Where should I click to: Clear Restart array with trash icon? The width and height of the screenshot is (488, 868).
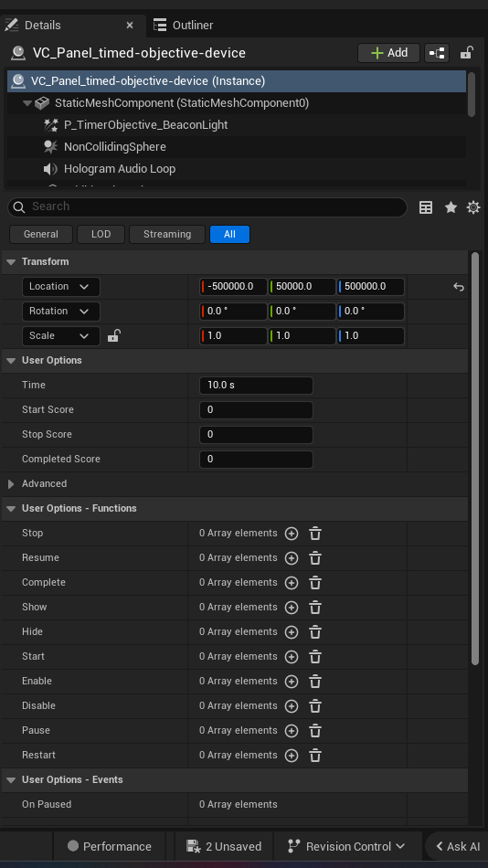coord(315,756)
